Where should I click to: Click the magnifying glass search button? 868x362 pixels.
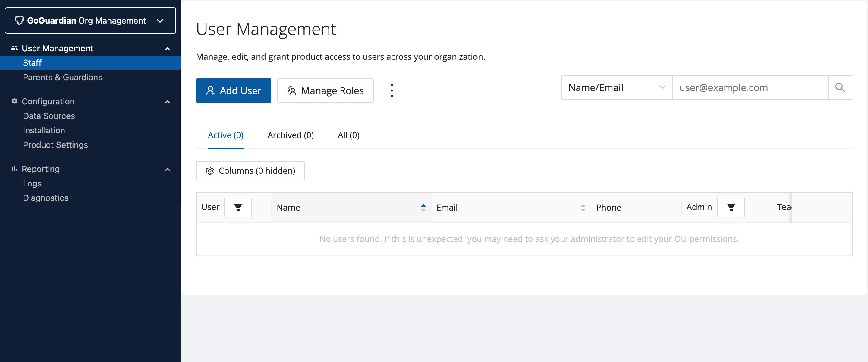coord(840,88)
